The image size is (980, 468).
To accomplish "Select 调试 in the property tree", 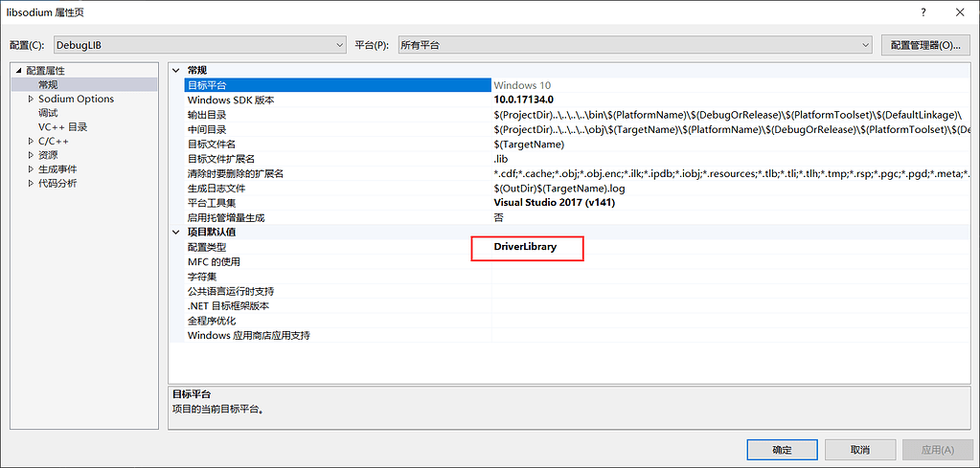I will click(48, 113).
